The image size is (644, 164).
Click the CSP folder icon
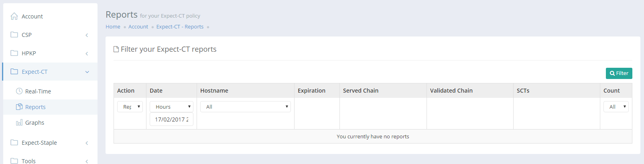[14, 34]
